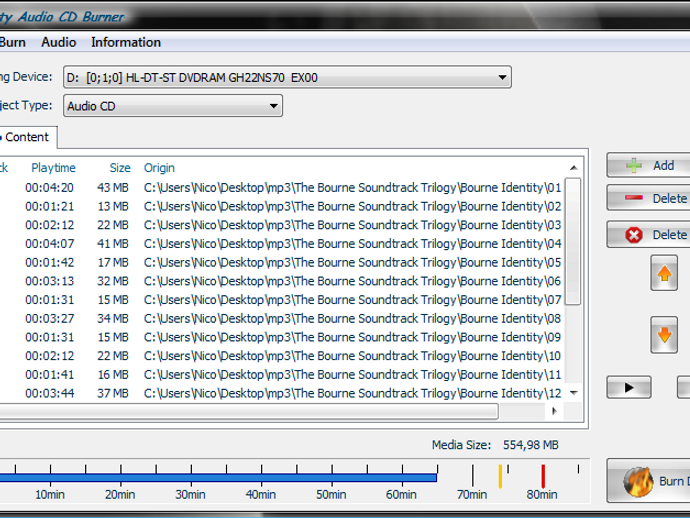Select the Bourne Identity\09 track path
The width and height of the screenshot is (690, 518).
[x=352, y=337]
